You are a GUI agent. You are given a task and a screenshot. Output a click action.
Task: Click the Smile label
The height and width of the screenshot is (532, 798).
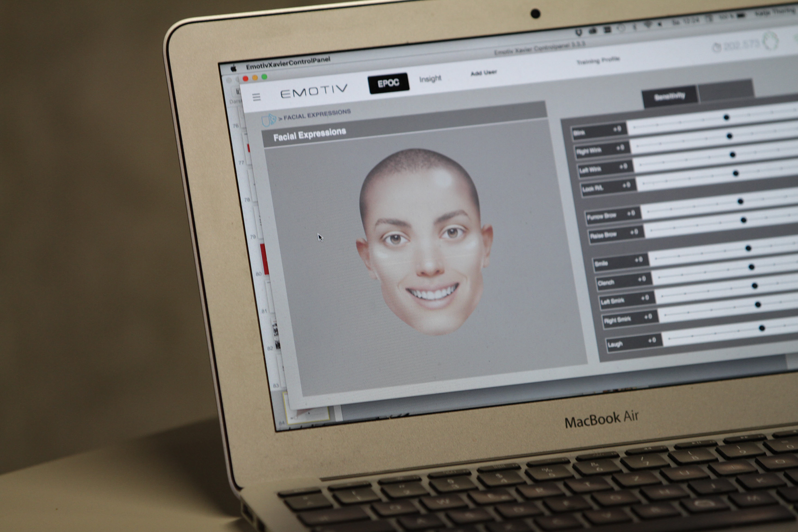[601, 264]
